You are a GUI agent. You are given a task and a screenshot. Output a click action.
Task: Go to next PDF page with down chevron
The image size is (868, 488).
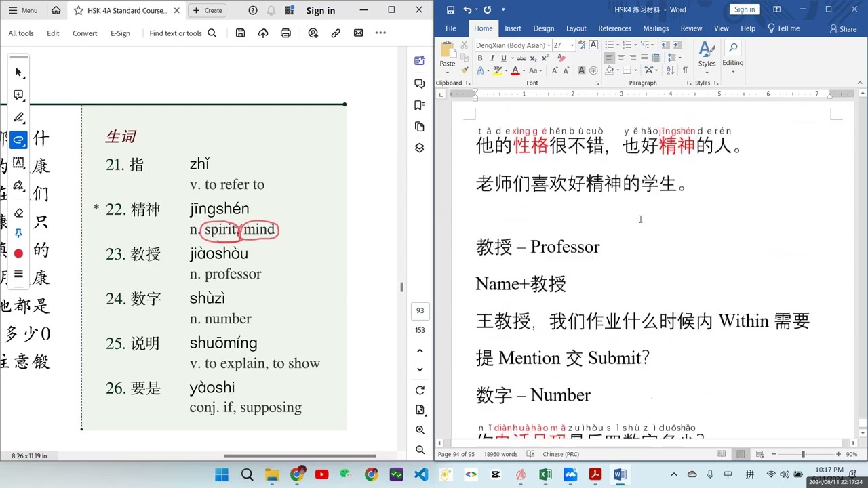click(420, 369)
